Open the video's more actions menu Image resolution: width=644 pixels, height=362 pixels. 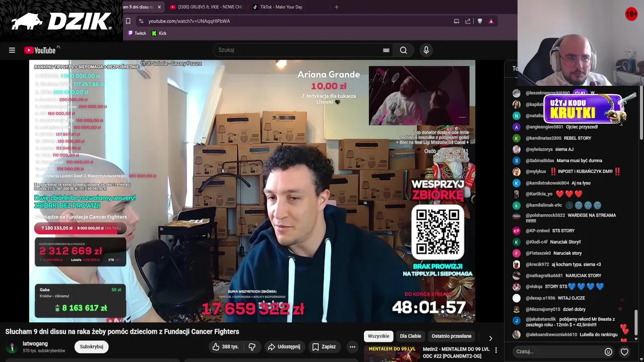coord(352,346)
